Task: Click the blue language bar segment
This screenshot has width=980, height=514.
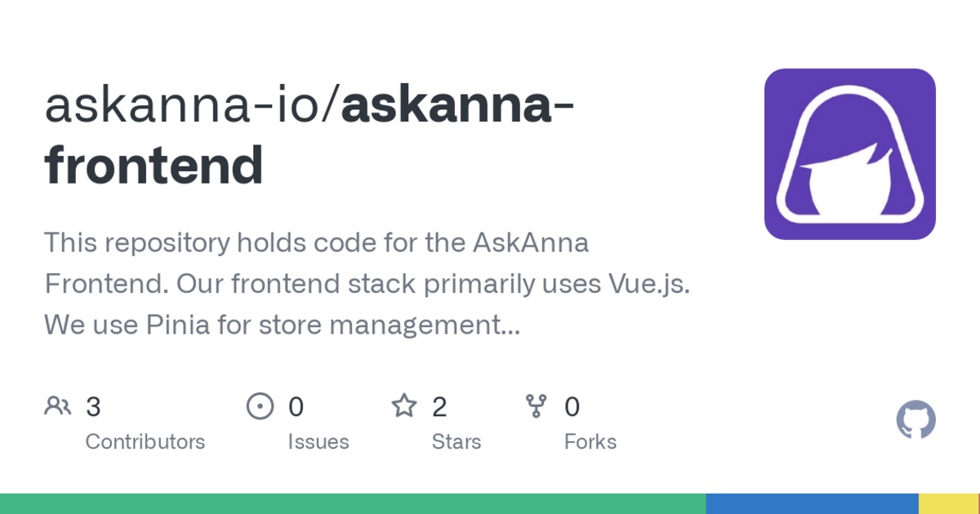Action: coord(812,503)
